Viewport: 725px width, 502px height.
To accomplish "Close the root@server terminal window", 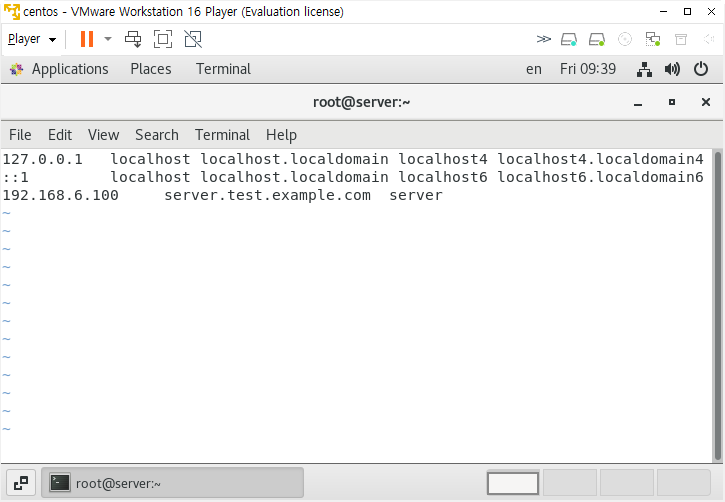I will pos(706,102).
